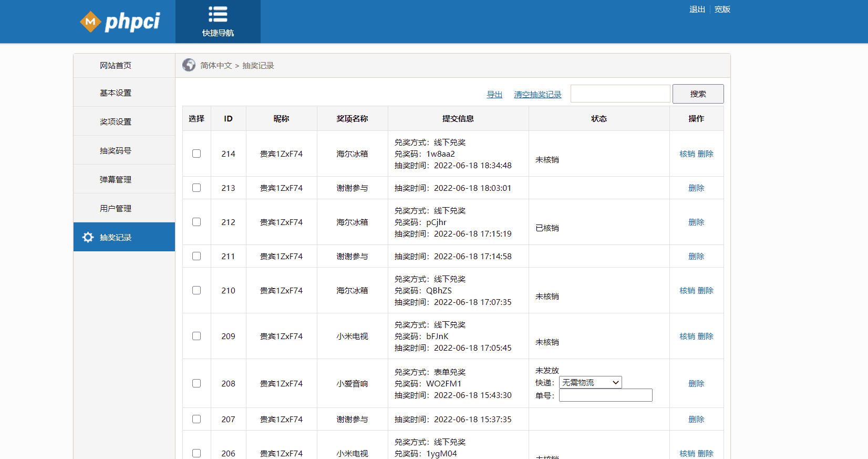This screenshot has width=868, height=459.
Task: Open 基本设置 in the sidebar
Action: pos(116,93)
